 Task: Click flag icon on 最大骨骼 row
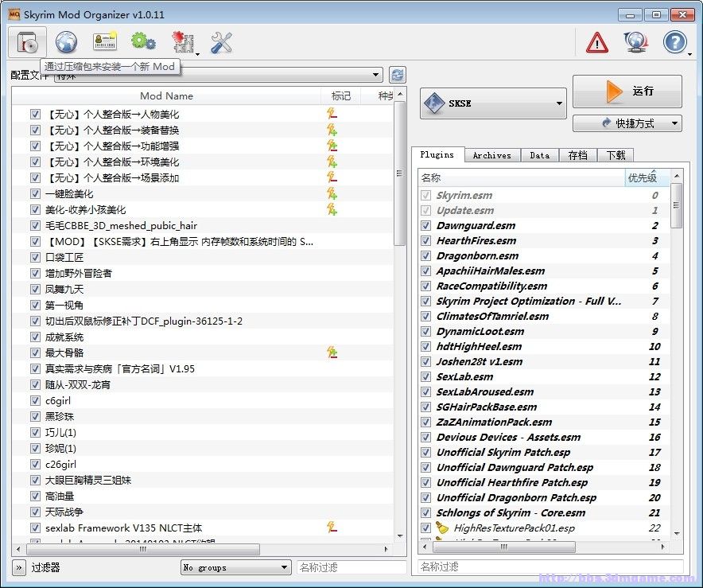[332, 352]
